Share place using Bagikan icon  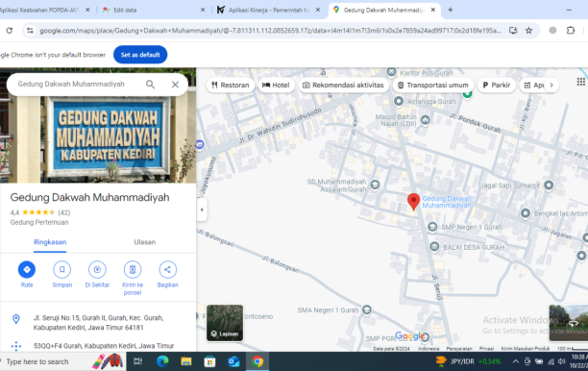(x=167, y=269)
